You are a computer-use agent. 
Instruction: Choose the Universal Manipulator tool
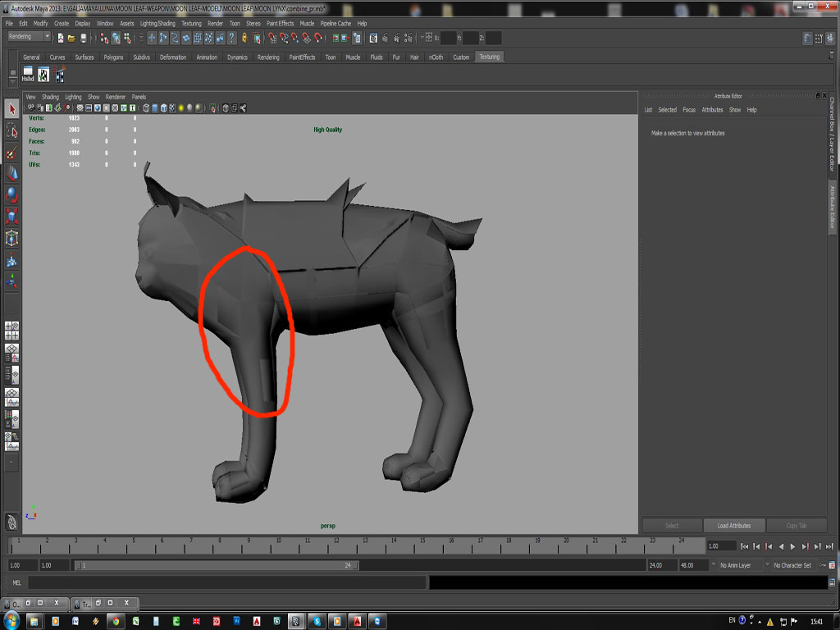click(x=11, y=238)
